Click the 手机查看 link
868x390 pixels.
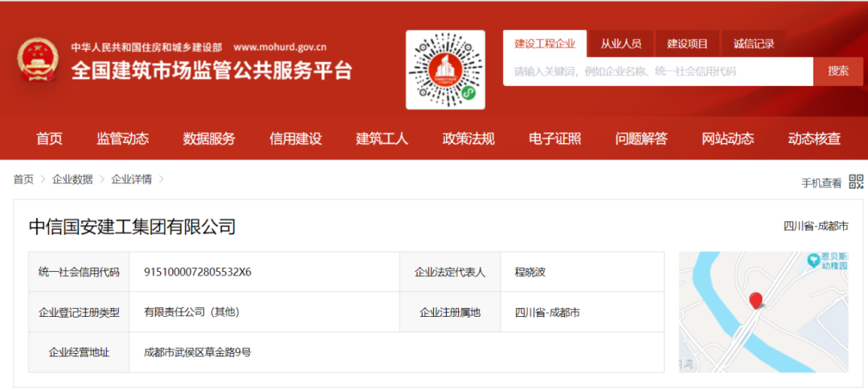pyautogui.click(x=821, y=183)
